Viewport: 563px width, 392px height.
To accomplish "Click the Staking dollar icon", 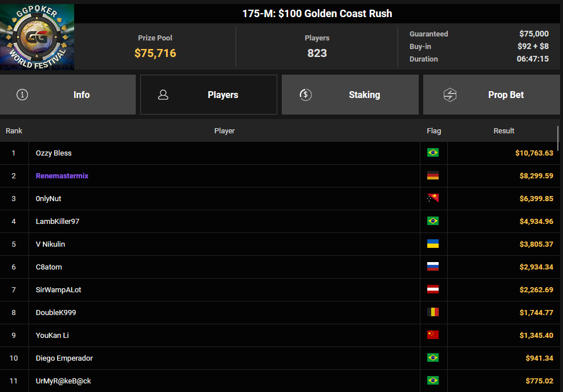I will [306, 95].
